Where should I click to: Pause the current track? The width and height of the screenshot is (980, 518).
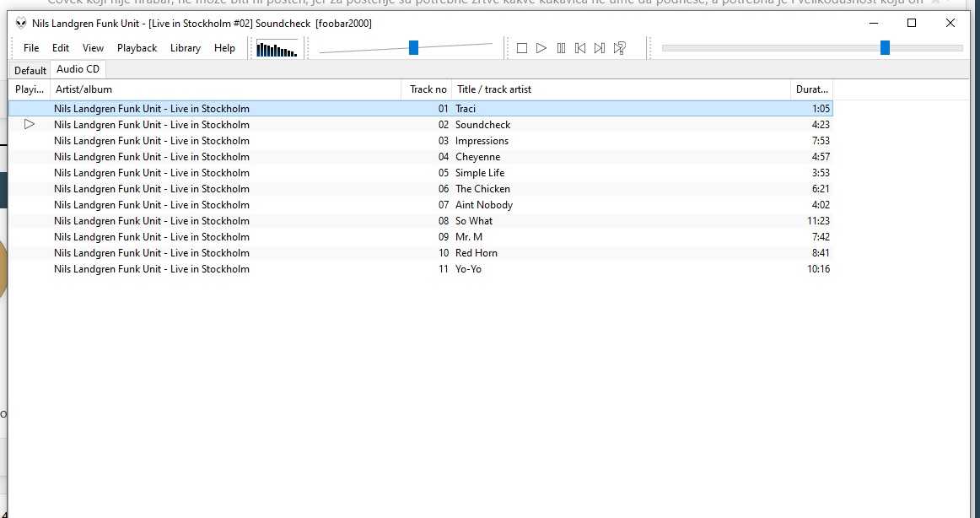click(x=561, y=48)
